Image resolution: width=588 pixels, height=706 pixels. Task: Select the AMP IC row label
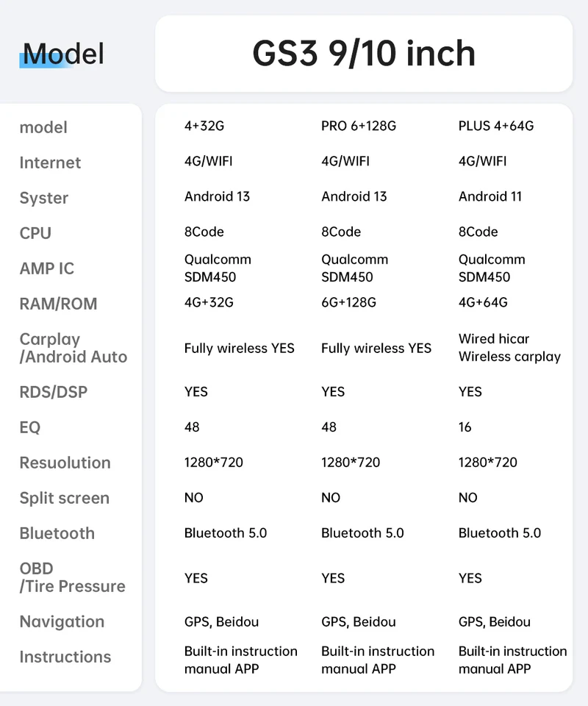coord(47,269)
